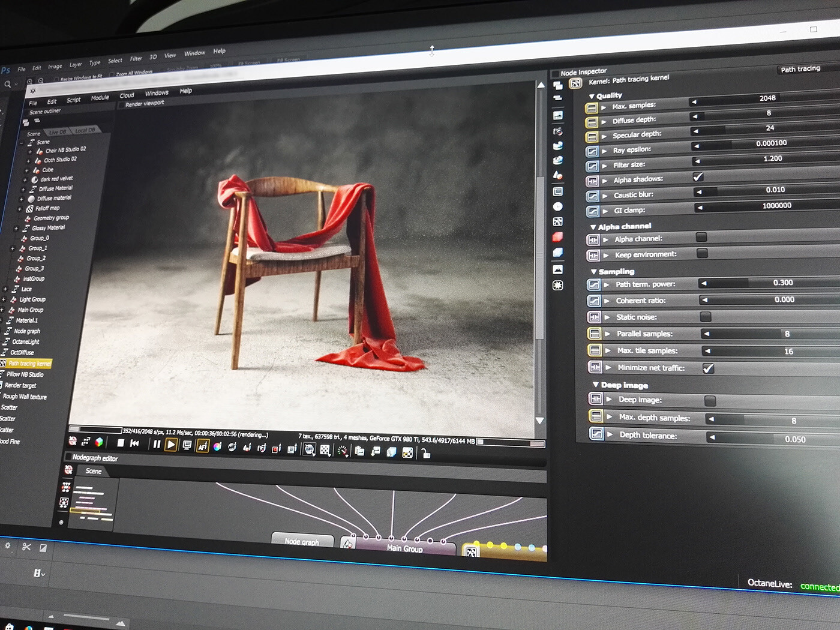Select the color wheel white balance picker
Viewport: 840px width, 630px height.
(217, 447)
